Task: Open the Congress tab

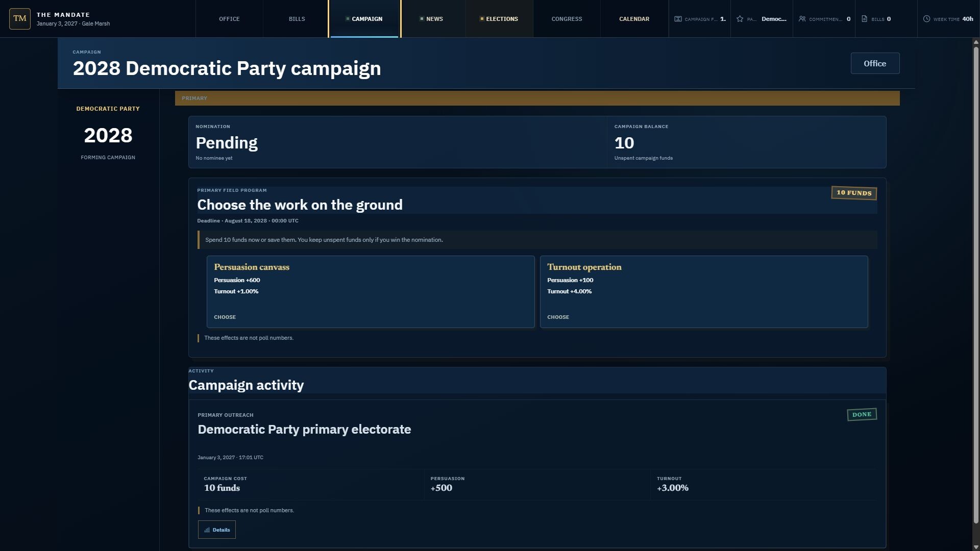Action: (567, 19)
